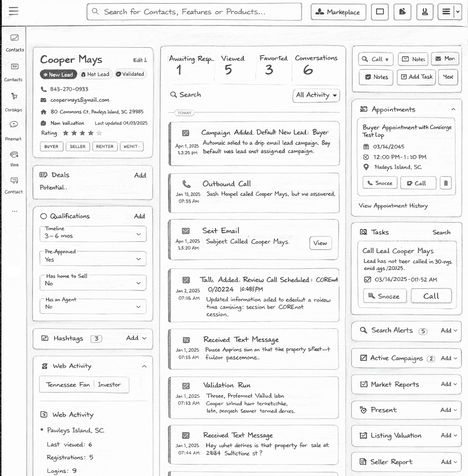The image size is (468, 476).
Task: Select the Tennessee Fan tab
Action: (67, 385)
